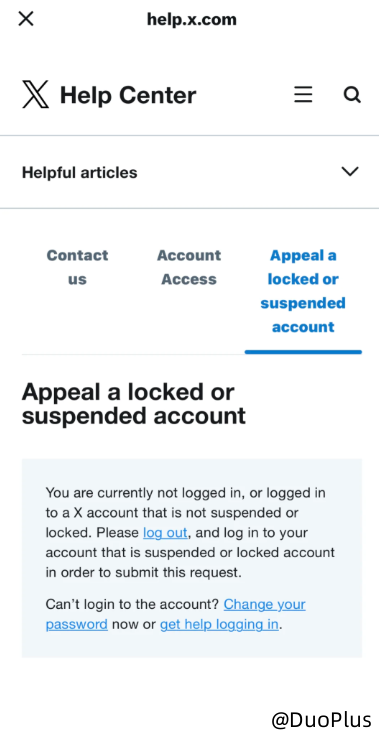The width and height of the screenshot is (379, 740).
Task: Expand the Helpful articles chevron
Action: pyautogui.click(x=350, y=171)
